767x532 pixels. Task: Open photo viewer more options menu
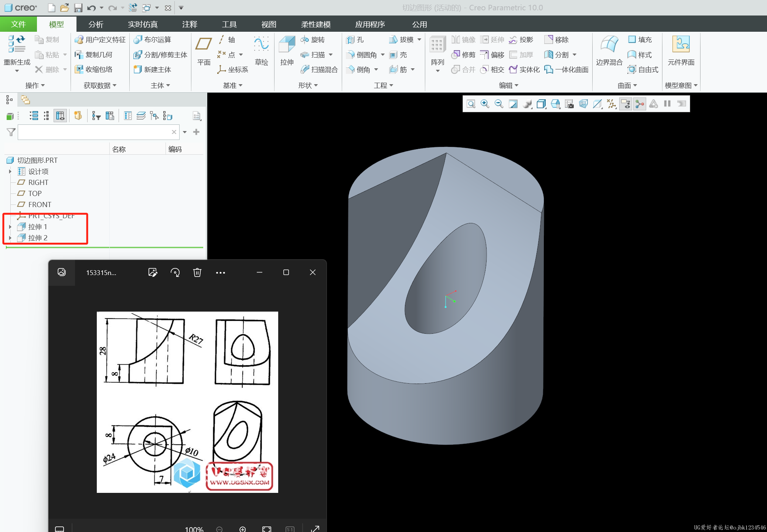[221, 272]
